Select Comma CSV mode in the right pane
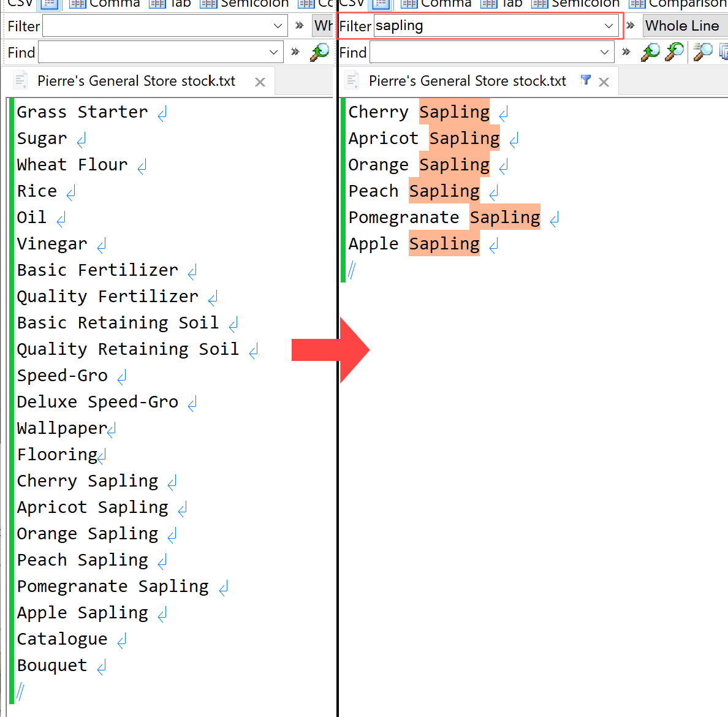Screen dimensions: 728x717 tap(436, 4)
